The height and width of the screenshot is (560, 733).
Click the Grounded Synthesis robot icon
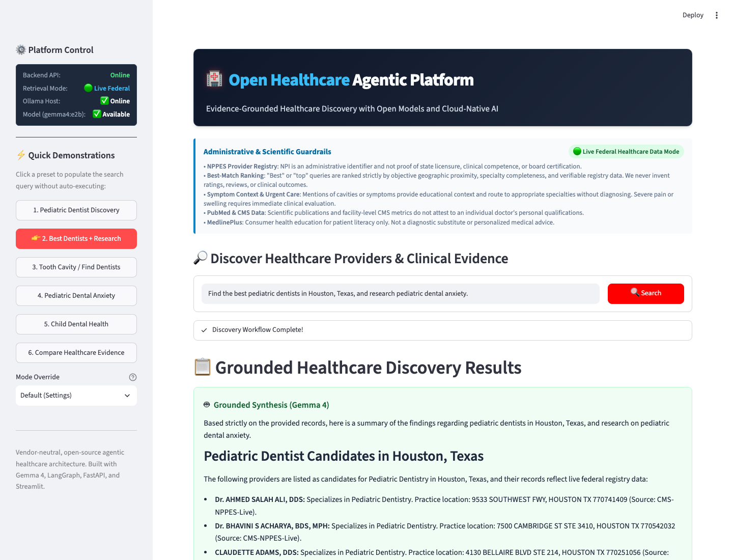coord(207,405)
